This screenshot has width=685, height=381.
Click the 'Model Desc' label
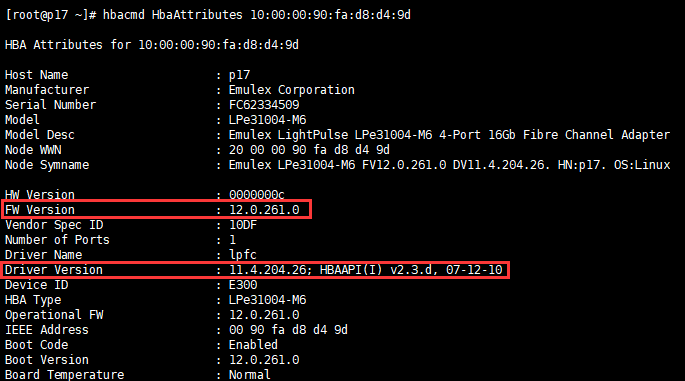[40, 135]
